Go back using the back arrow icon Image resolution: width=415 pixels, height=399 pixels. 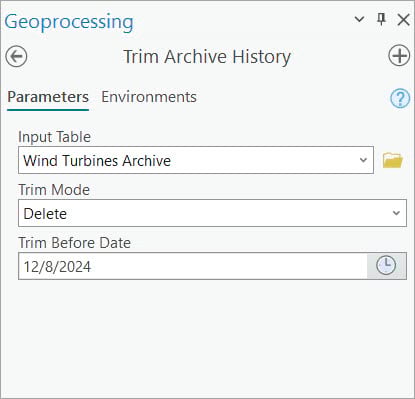click(16, 56)
